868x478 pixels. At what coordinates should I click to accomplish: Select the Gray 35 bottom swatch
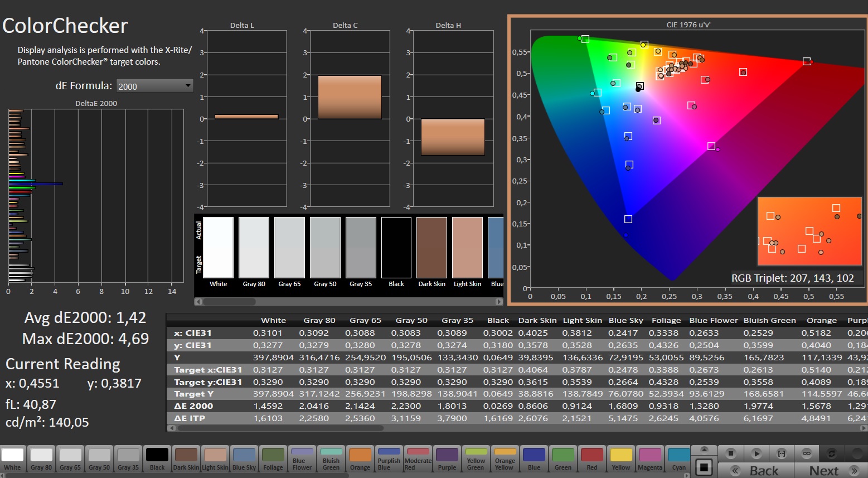[128, 459]
